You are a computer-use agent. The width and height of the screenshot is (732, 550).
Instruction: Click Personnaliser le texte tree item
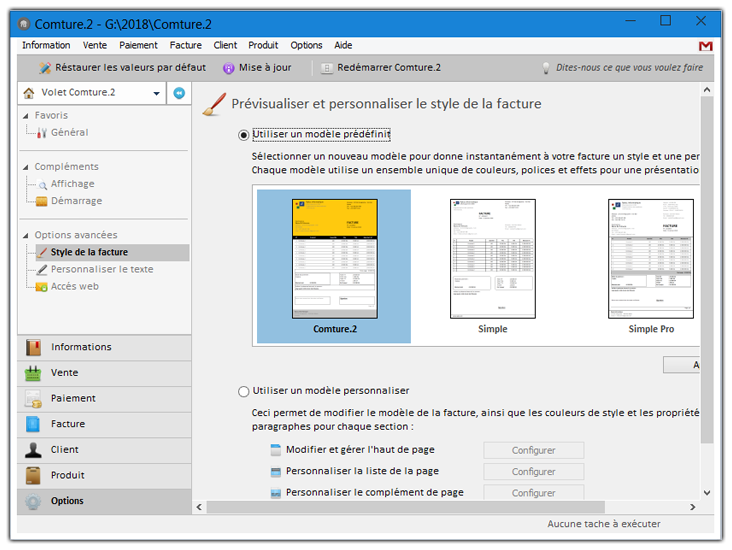click(102, 269)
